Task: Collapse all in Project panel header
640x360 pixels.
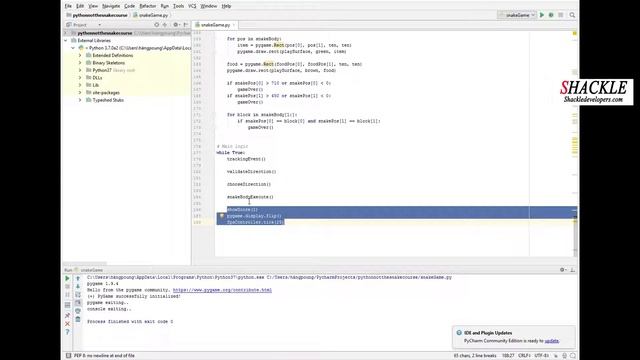Action: pos(165,25)
